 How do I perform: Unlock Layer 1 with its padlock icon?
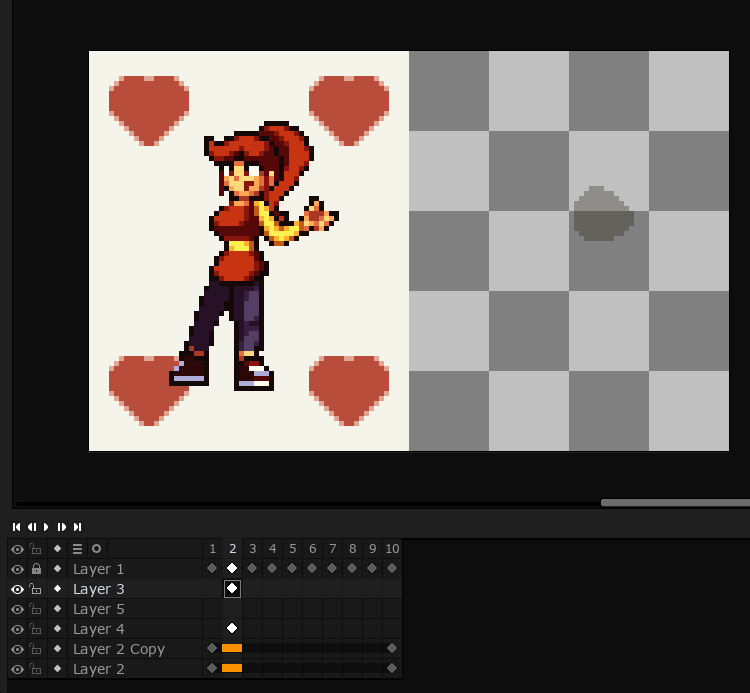36,569
